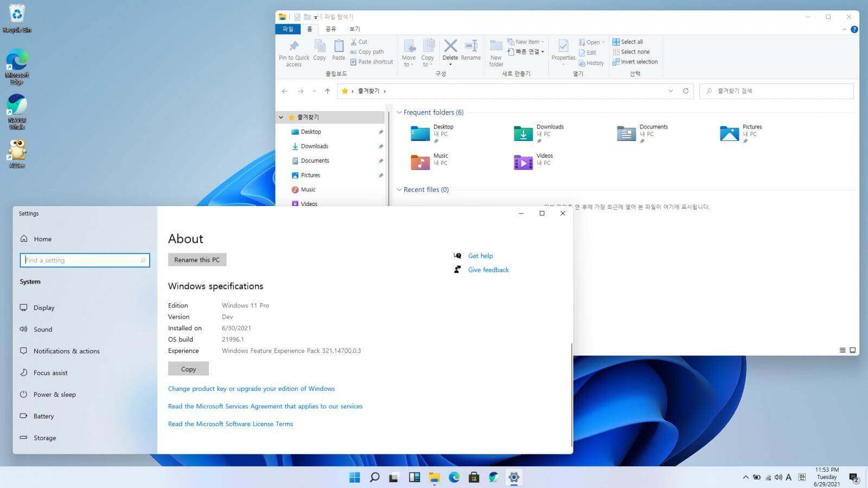Screen dimensions: 868x488
Task: Click Invert selection in the ribbon
Action: (635, 62)
